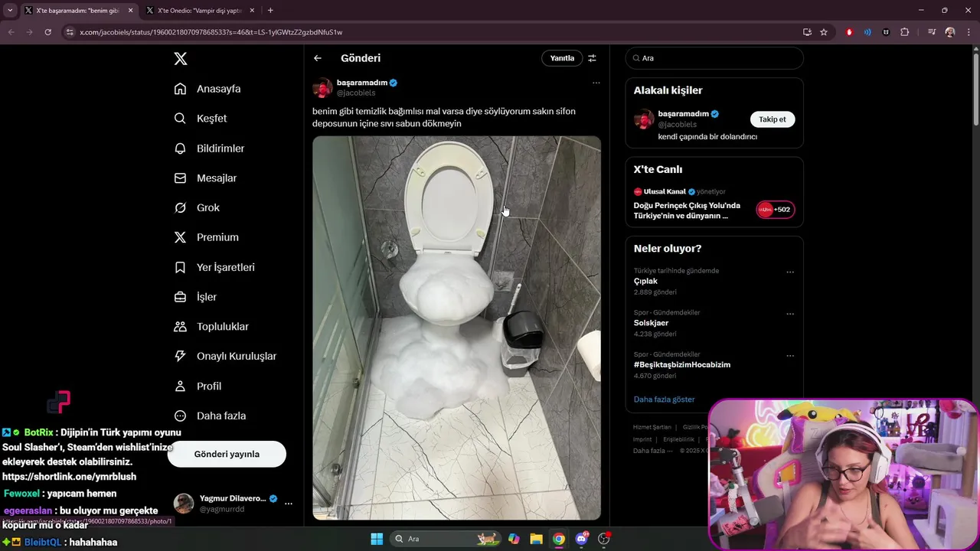Open the tab search dropdown arrow
The height and width of the screenshot is (551, 980).
(10, 11)
